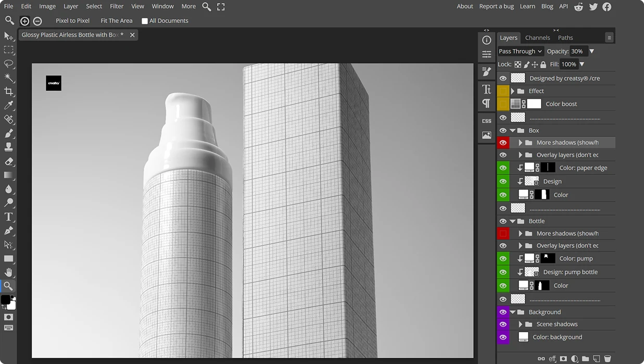The width and height of the screenshot is (644, 364).
Task: Open the Report a bug link
Action: point(496,6)
